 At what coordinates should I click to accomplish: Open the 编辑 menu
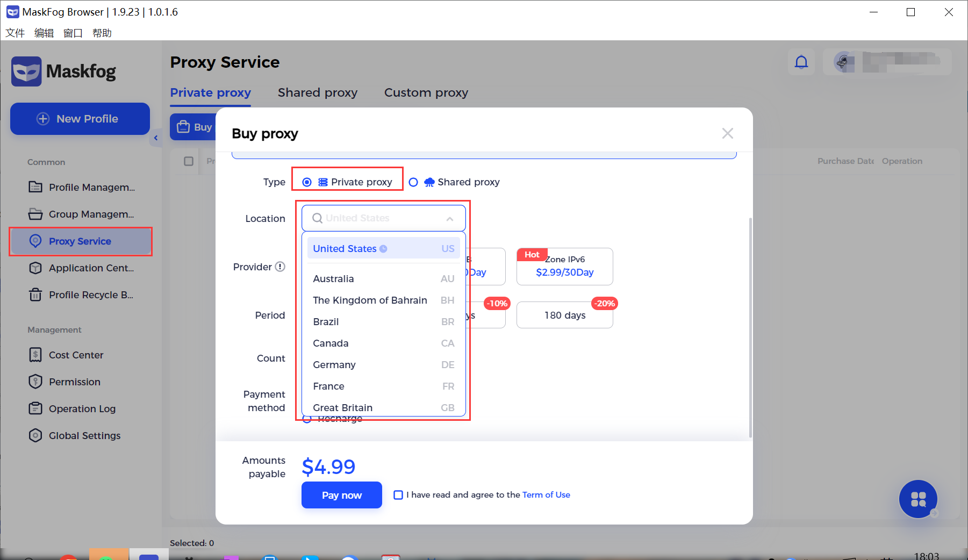[x=44, y=33]
